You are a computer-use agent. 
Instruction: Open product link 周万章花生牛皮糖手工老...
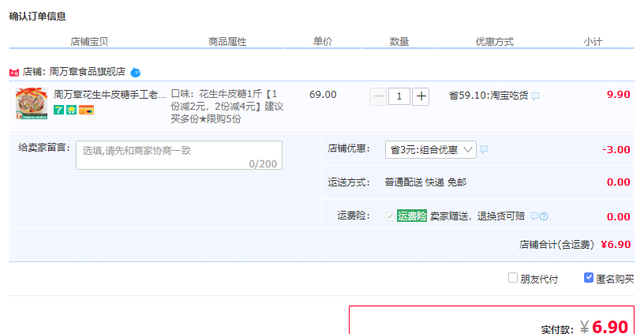coord(110,95)
